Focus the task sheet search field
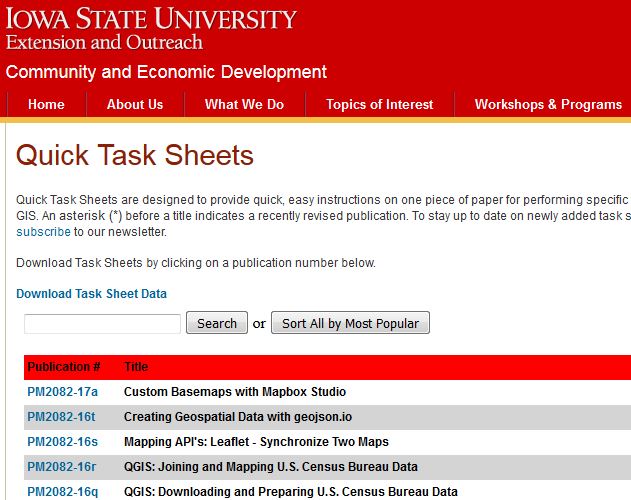This screenshot has height=500, width=631. 102,323
